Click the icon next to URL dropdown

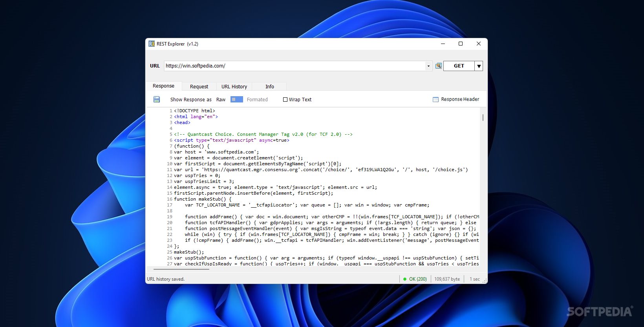click(x=439, y=66)
